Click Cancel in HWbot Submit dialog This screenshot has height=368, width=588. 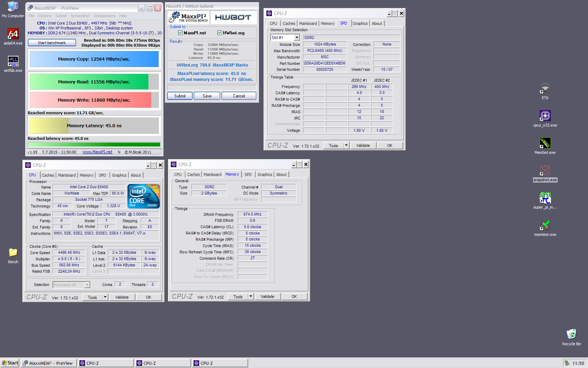[x=239, y=96]
